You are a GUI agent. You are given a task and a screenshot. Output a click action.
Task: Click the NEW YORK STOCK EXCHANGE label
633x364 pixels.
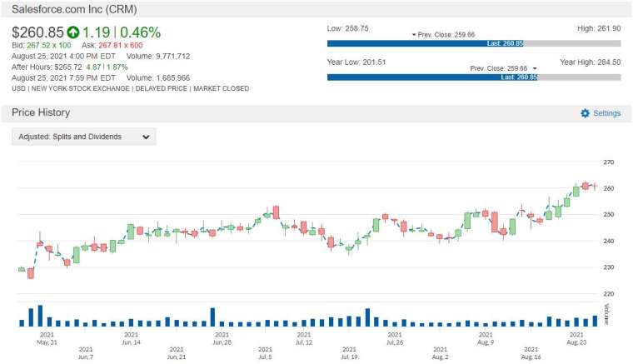[80, 89]
